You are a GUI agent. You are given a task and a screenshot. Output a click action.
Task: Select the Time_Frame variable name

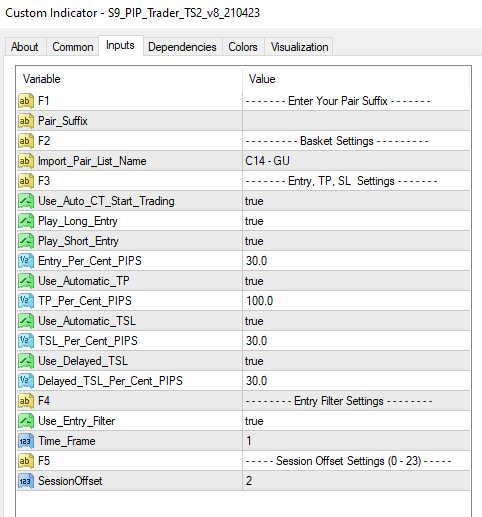(x=67, y=441)
